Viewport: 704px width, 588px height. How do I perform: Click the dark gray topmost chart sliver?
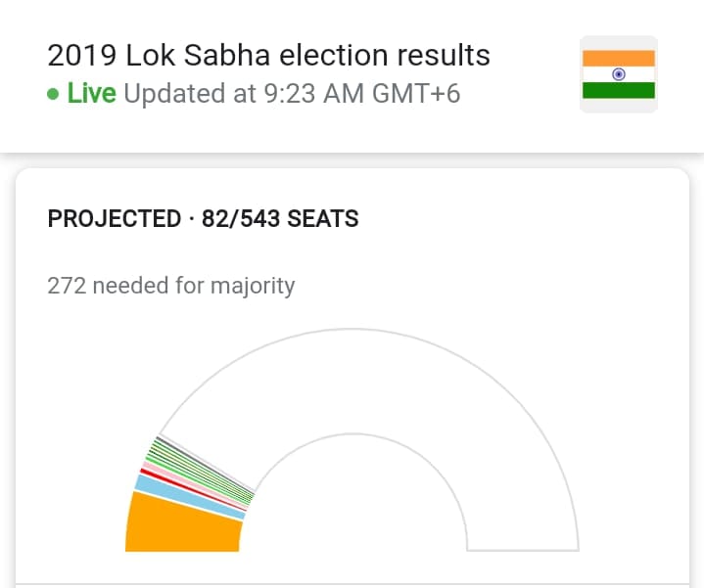click(x=206, y=463)
